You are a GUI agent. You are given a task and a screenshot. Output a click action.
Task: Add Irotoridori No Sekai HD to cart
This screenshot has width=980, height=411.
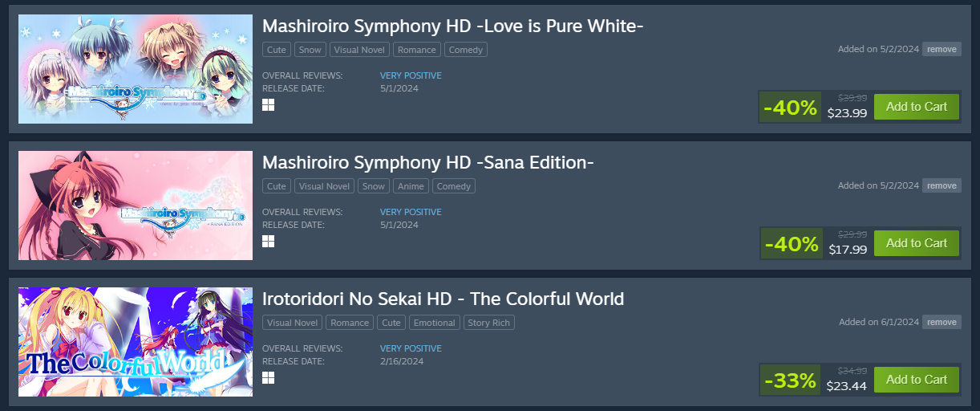pos(916,380)
